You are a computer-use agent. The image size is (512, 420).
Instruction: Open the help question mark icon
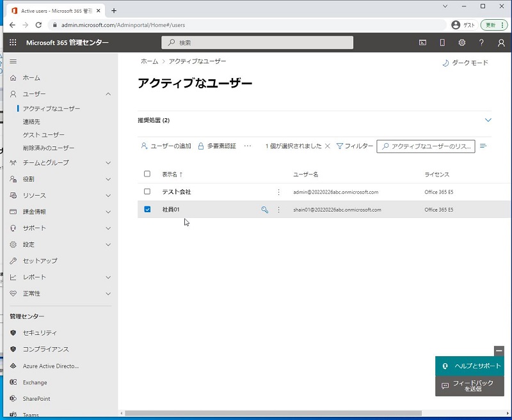[481, 42]
